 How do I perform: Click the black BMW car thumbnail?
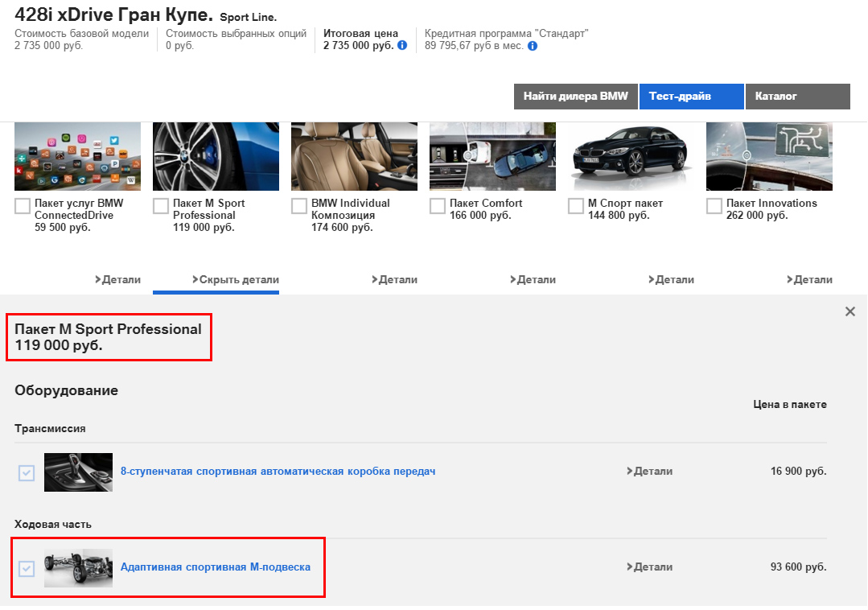pyautogui.click(x=631, y=157)
